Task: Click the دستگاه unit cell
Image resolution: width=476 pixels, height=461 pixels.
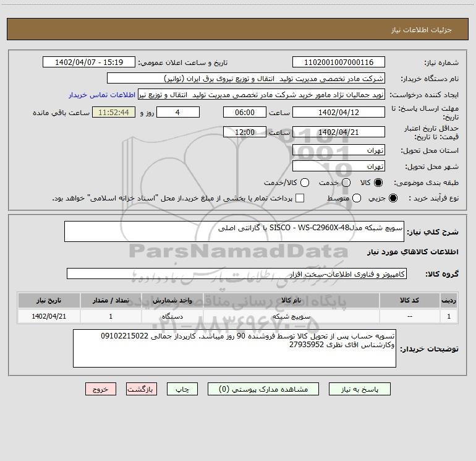Action: (172, 316)
